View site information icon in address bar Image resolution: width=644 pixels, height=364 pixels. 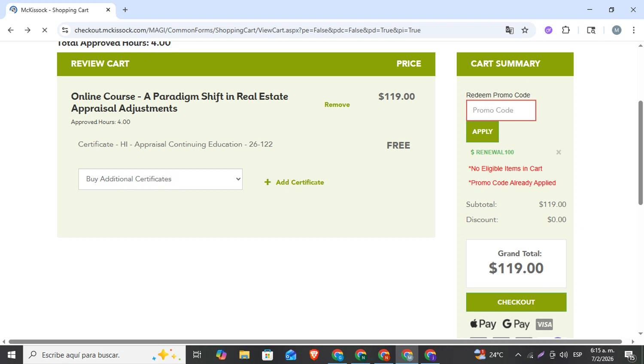(65, 30)
